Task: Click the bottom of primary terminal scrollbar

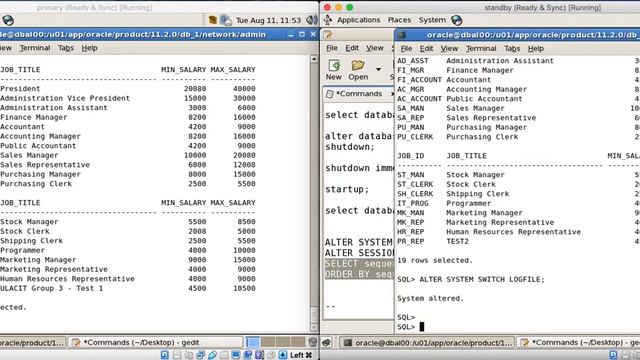Action: [x=313, y=327]
